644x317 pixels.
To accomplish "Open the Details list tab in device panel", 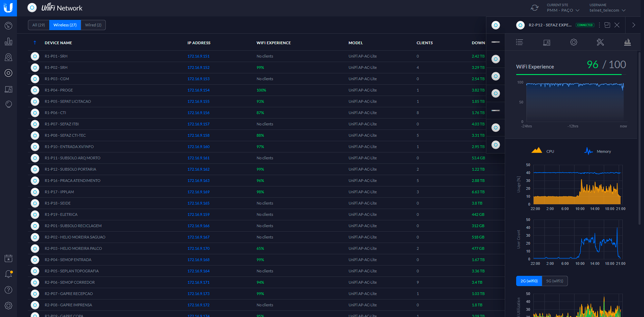I will 519,42.
